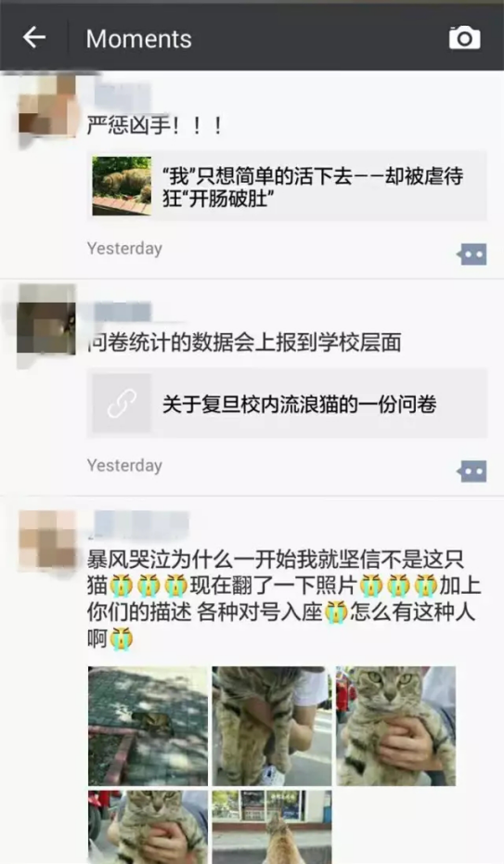Open article "我"只想简单的活下去 link card
Screen dimensions: 504x864
click(287, 187)
